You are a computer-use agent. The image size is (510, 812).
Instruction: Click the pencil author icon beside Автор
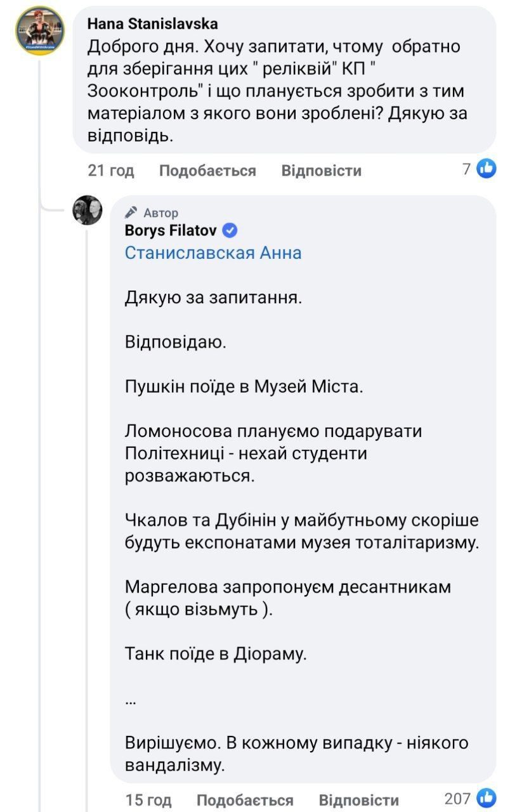[131, 213]
